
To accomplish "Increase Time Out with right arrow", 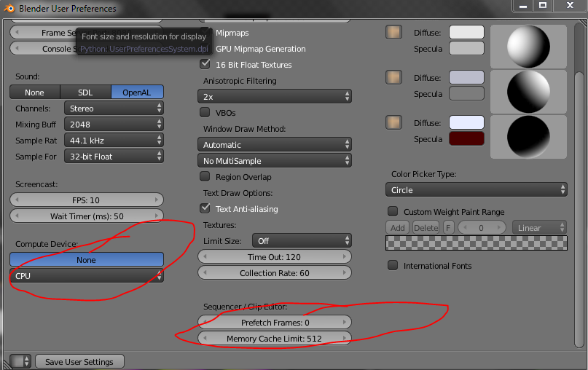I will pyautogui.click(x=345, y=257).
